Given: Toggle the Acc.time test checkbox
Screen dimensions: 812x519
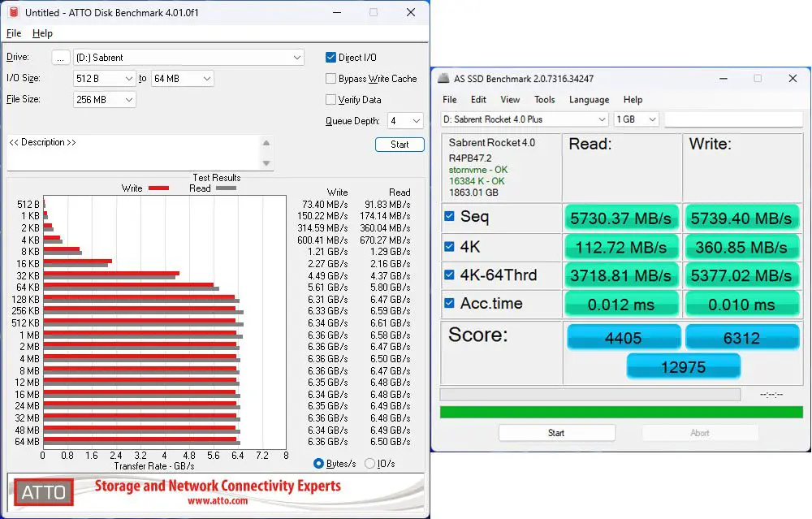Looking at the screenshot, I should coord(450,303).
